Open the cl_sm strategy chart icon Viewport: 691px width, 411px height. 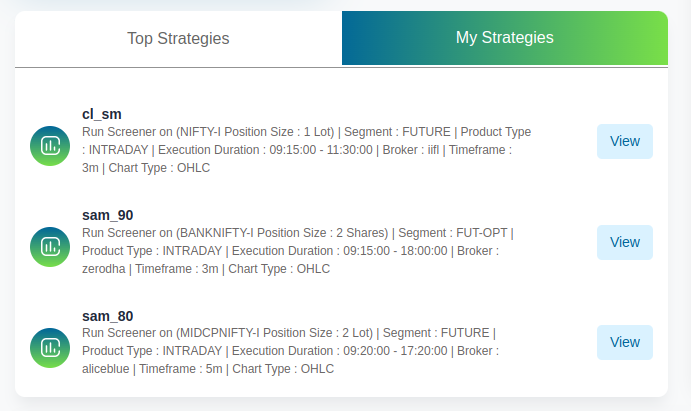point(50,146)
